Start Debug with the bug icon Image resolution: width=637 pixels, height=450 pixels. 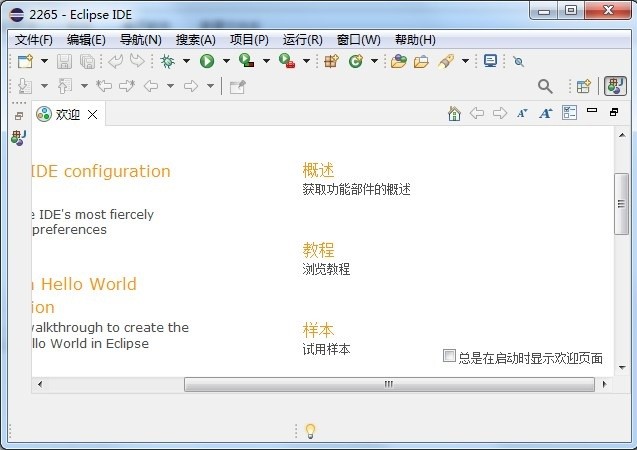167,61
